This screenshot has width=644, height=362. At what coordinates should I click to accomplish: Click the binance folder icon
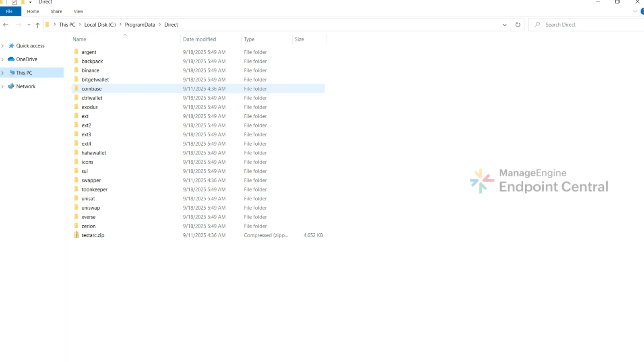coord(76,70)
